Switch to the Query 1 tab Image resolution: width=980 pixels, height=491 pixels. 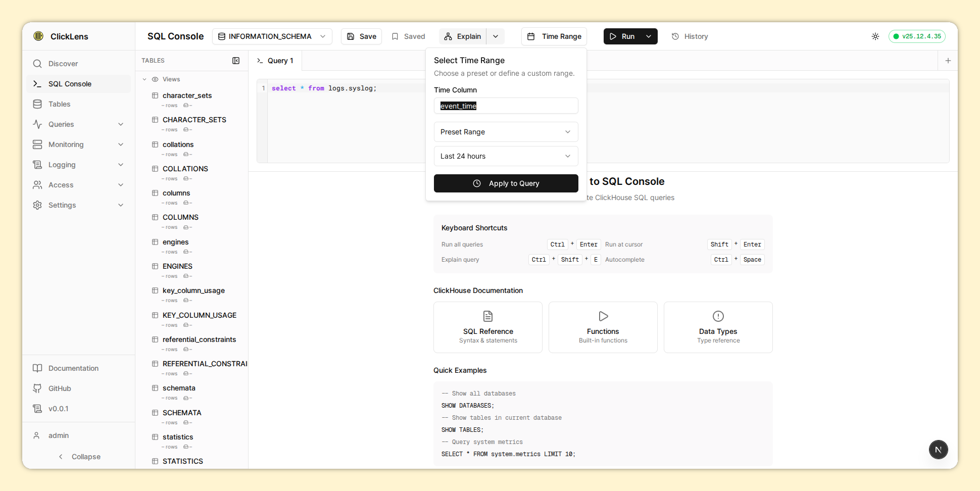pyautogui.click(x=275, y=61)
